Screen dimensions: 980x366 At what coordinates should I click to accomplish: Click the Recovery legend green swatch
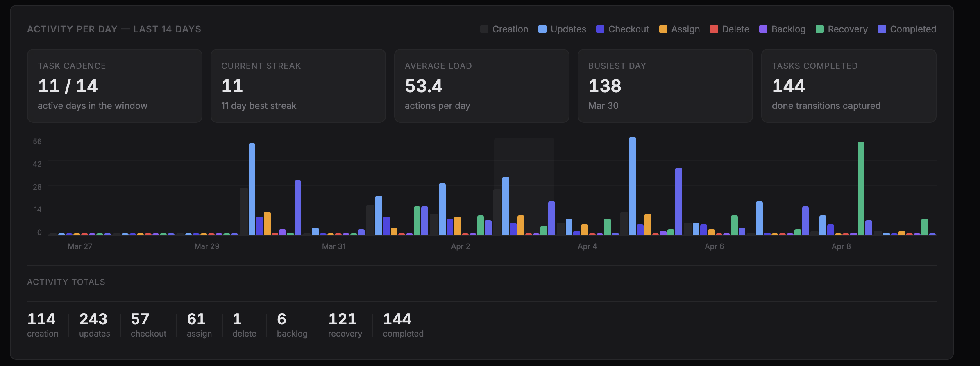[820, 29]
